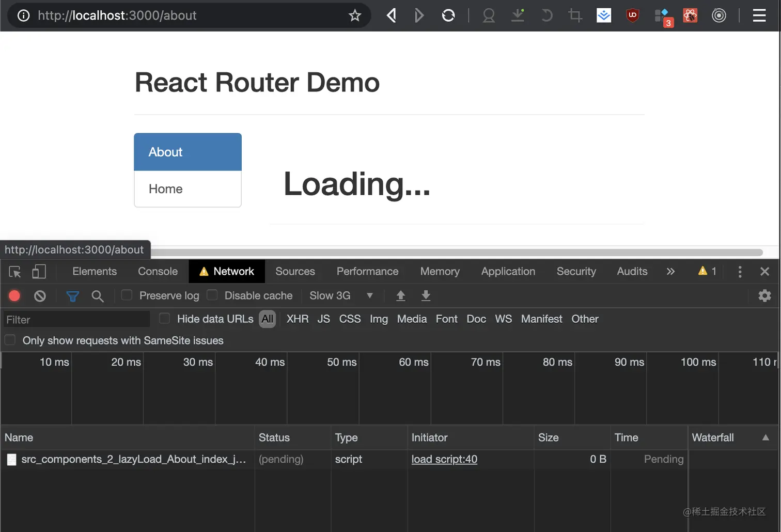Click the Status column header
Image resolution: width=781 pixels, height=532 pixels.
point(292,437)
